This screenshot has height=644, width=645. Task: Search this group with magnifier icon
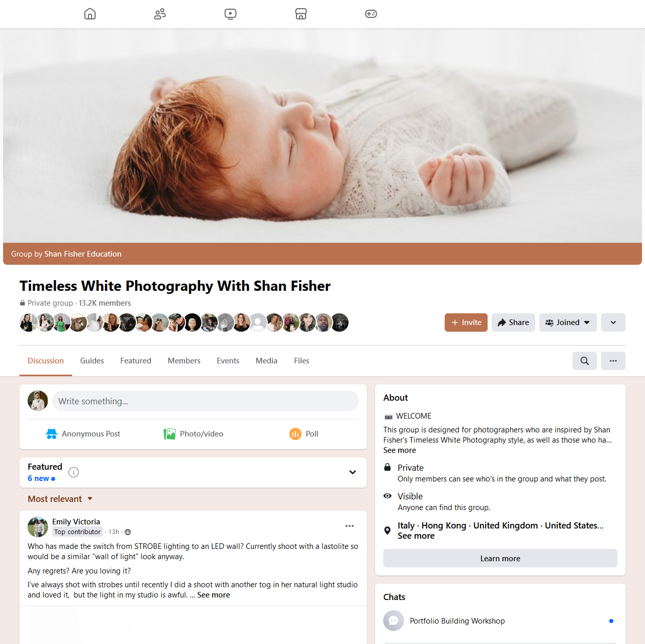pos(585,361)
